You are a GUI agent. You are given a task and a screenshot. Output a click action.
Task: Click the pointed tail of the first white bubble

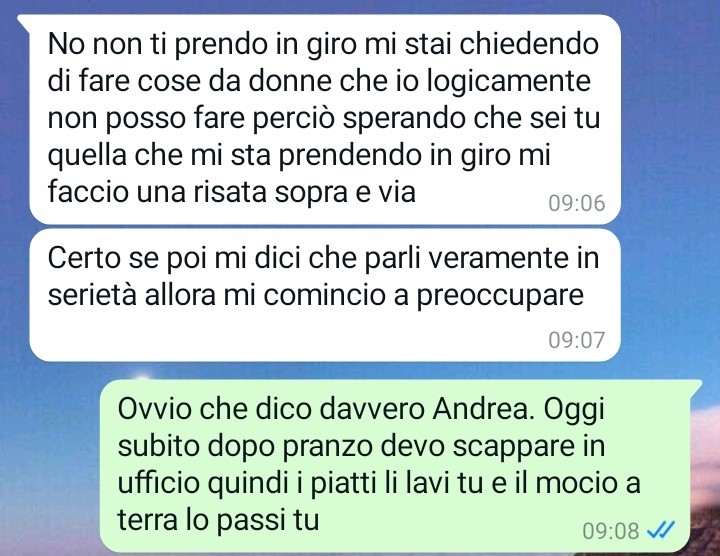(x=24, y=21)
